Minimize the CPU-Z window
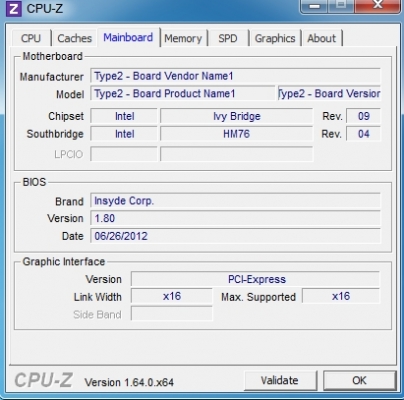The width and height of the screenshot is (404, 400). click(314, 6)
